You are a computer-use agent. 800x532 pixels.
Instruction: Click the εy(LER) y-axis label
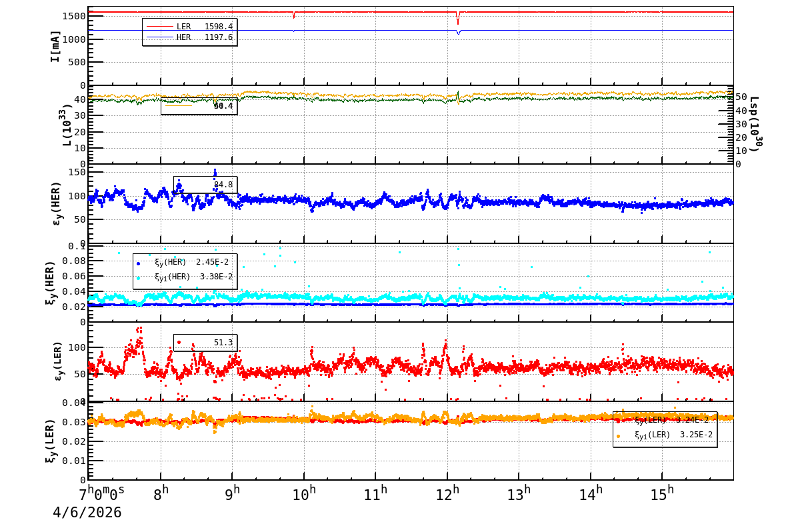[x=58, y=361]
